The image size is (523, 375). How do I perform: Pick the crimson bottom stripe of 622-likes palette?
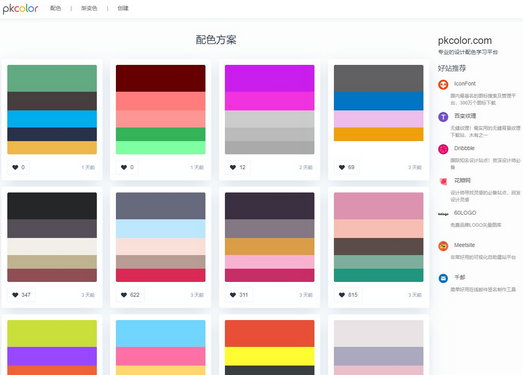(x=160, y=275)
